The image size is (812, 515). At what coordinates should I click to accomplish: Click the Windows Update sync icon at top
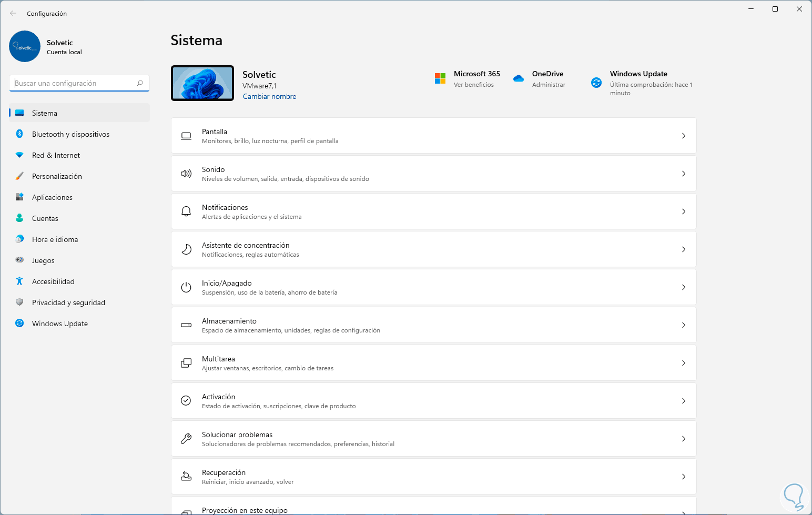pyautogui.click(x=596, y=83)
